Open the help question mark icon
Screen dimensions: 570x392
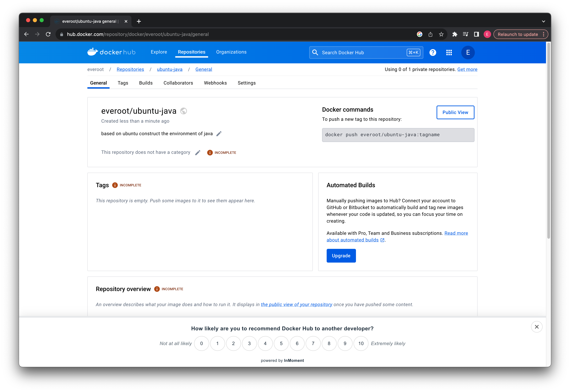pos(432,53)
